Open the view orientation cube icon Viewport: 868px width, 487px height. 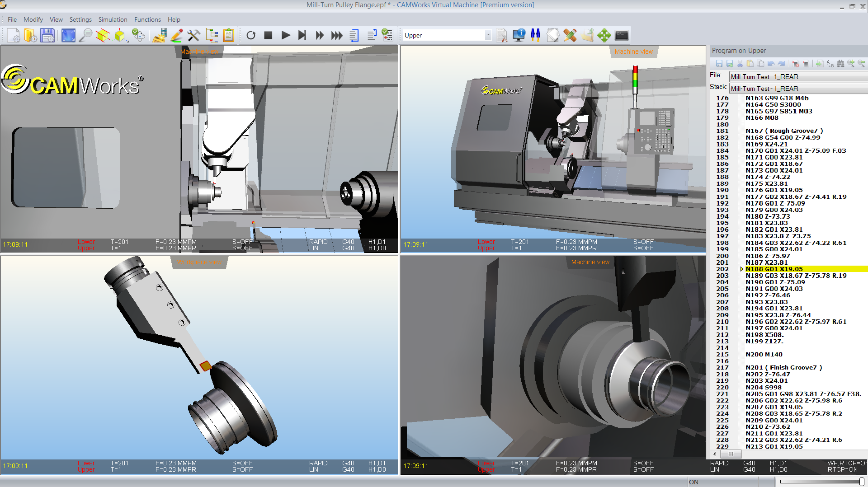[120, 35]
